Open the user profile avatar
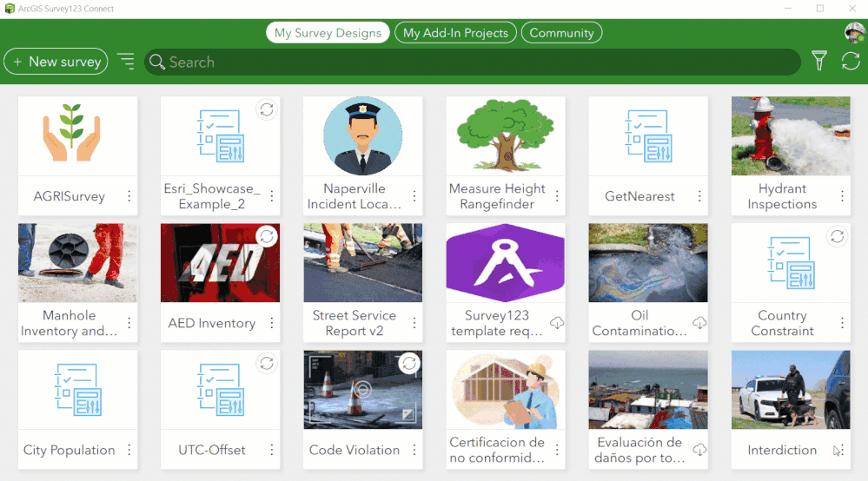 click(x=855, y=32)
